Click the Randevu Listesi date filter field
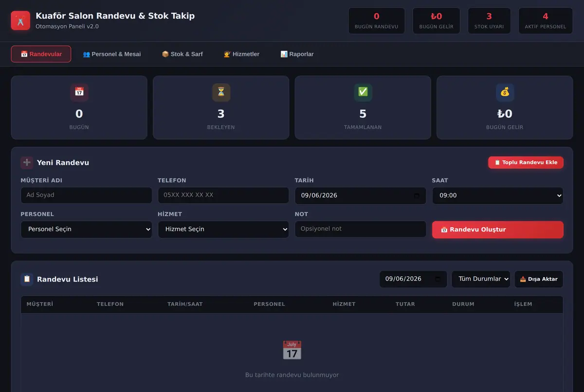This screenshot has height=392, width=584. coord(413,279)
